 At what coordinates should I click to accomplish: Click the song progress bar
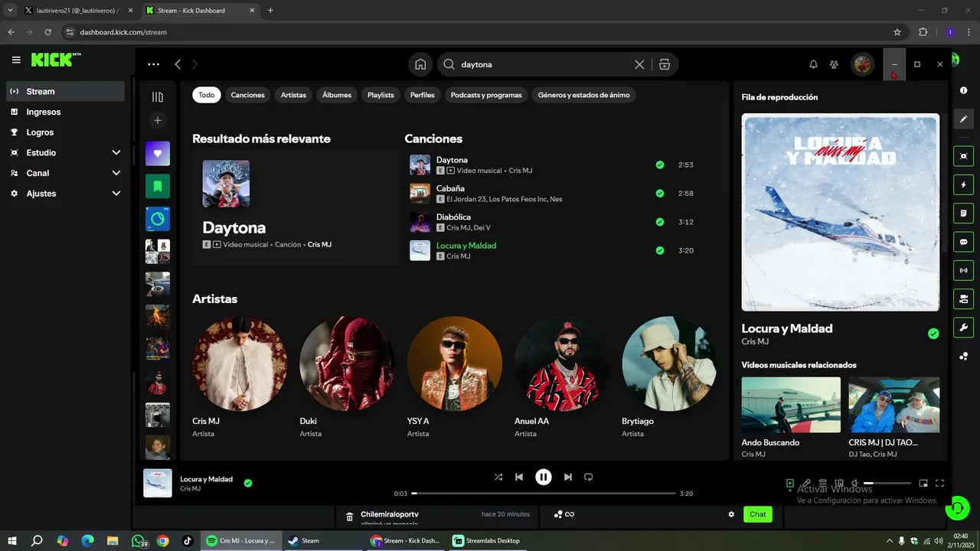click(x=544, y=494)
